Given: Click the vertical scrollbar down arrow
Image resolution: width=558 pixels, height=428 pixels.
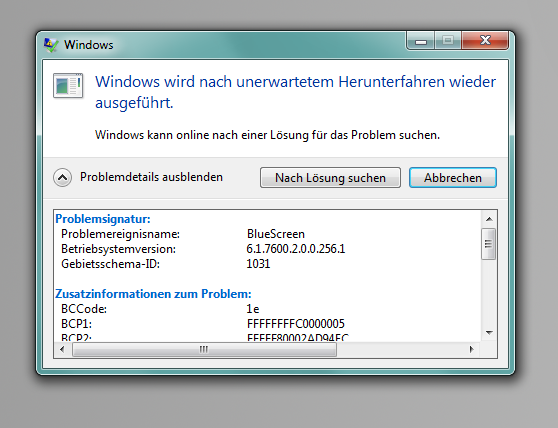Looking at the screenshot, I should pos(489,333).
